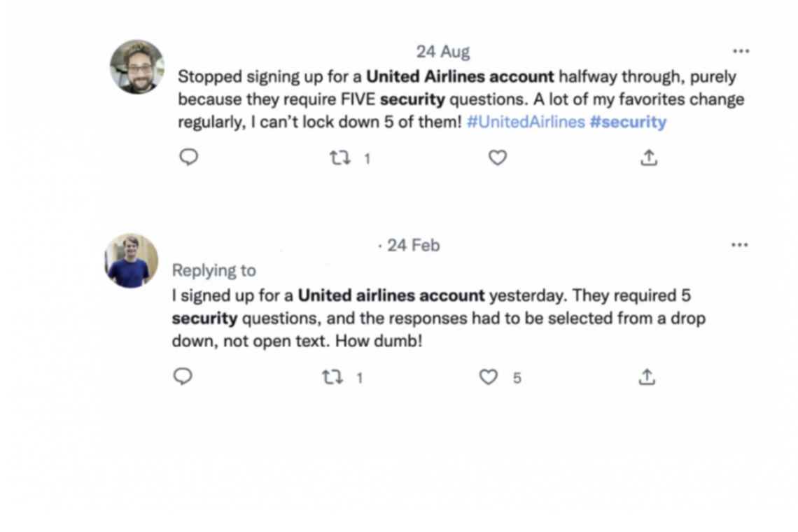Share the 24 Aug tweet
798x532 pixels.
[649, 158]
